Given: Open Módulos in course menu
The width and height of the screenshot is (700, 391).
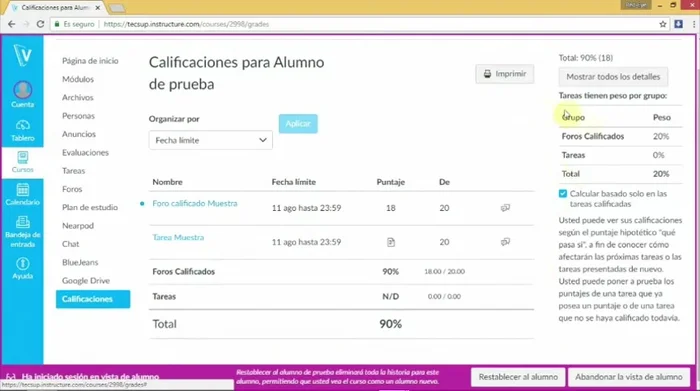Looking at the screenshot, I should pos(78,79).
